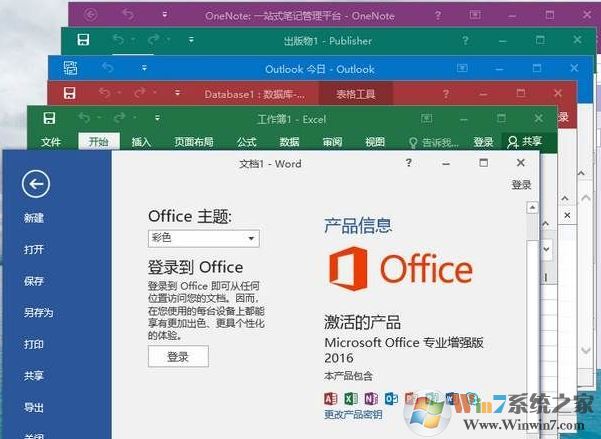Click the 共享 share button in Excel
The height and width of the screenshot is (439, 601).
[x=525, y=142]
